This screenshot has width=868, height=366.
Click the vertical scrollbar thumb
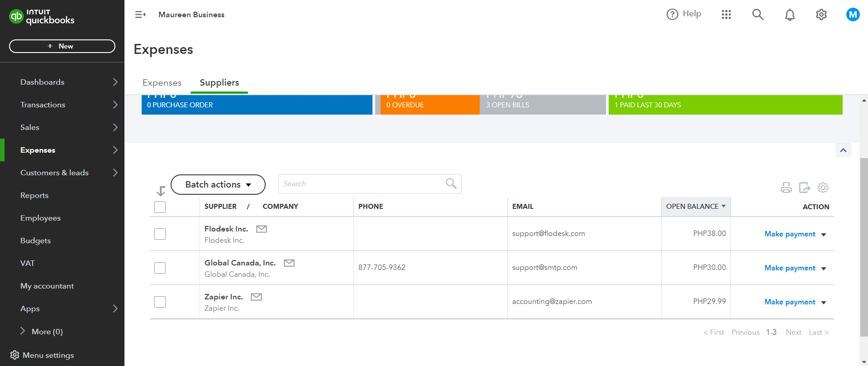864,247
